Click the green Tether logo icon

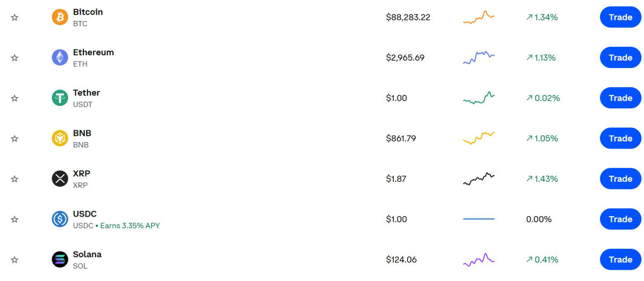click(60, 98)
